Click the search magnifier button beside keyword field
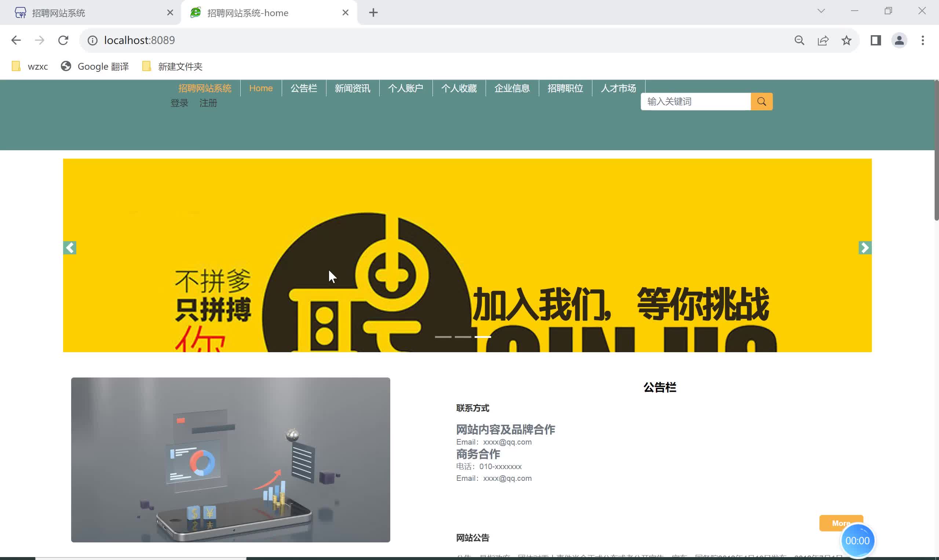Viewport: 939px width, 560px height. [x=761, y=101]
